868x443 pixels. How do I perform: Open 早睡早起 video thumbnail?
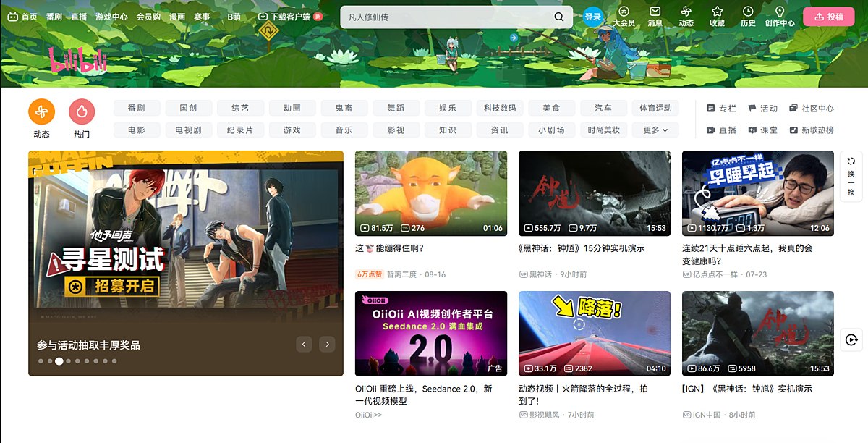point(758,193)
